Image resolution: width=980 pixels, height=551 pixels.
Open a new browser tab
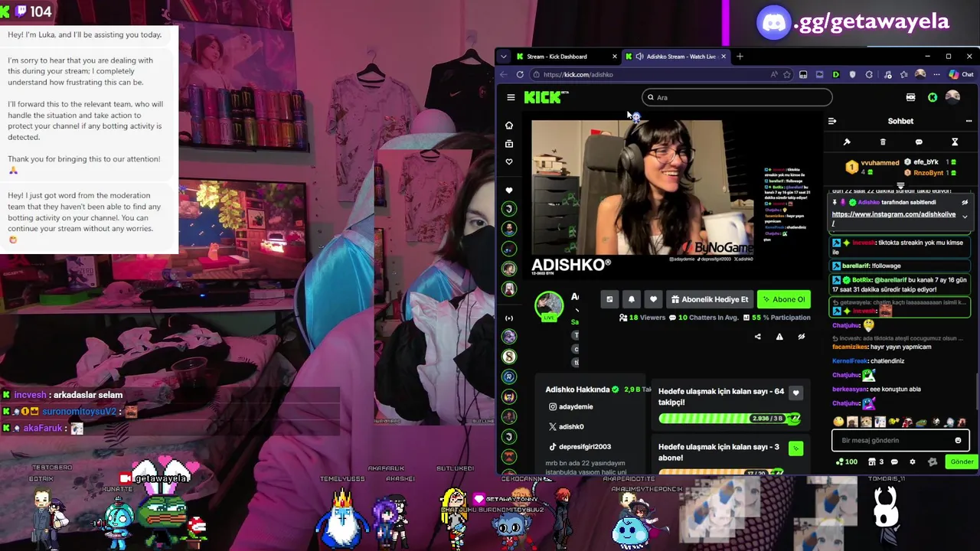(x=740, y=57)
